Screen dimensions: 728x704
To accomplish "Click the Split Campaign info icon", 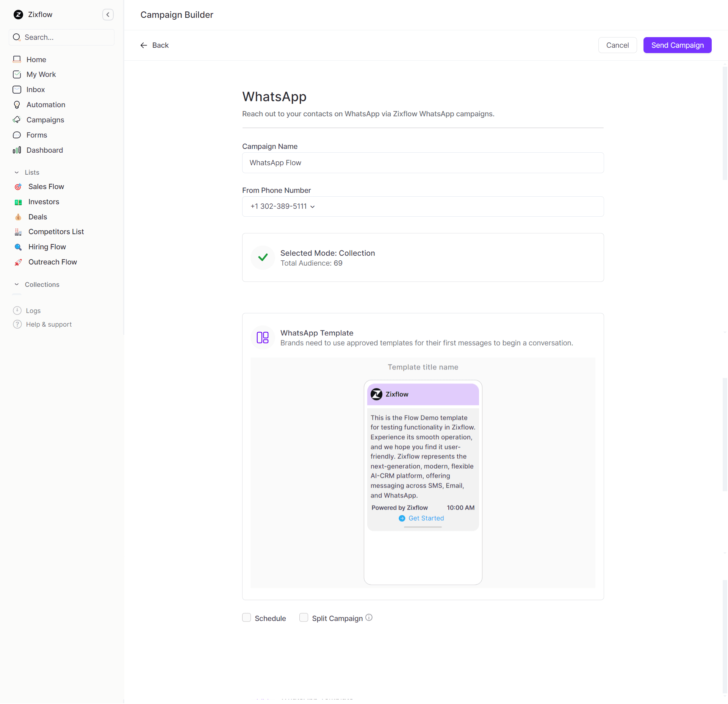I will (369, 618).
